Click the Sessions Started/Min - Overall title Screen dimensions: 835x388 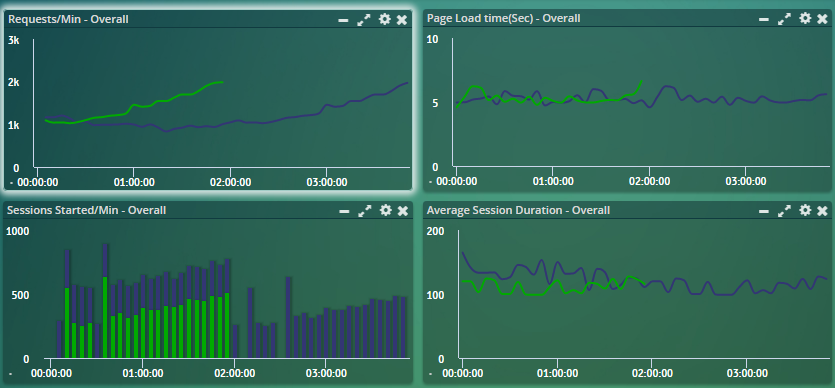coord(86,210)
